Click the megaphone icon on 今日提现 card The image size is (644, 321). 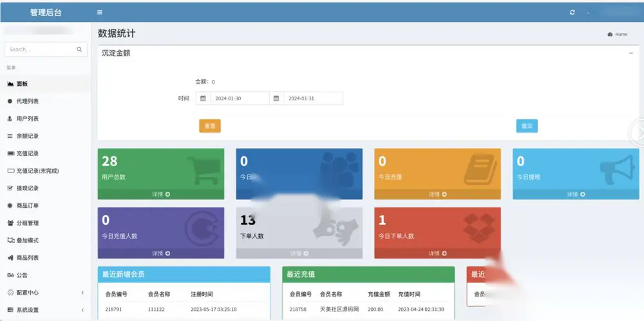point(618,169)
